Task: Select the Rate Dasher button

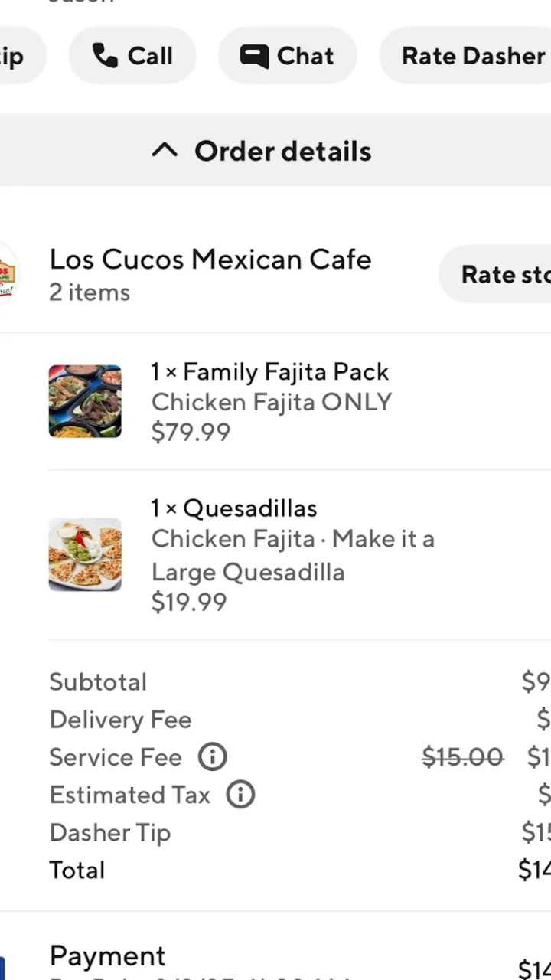Action: click(x=465, y=56)
